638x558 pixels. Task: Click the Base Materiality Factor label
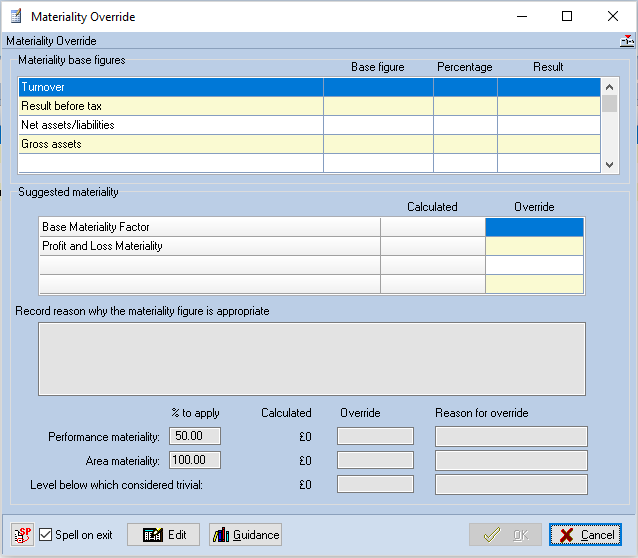coord(96,227)
